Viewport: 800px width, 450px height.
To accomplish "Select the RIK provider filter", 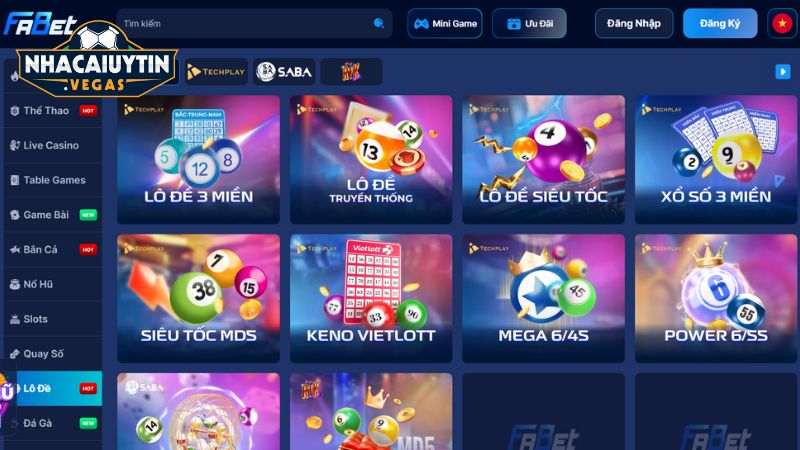I will pos(351,71).
